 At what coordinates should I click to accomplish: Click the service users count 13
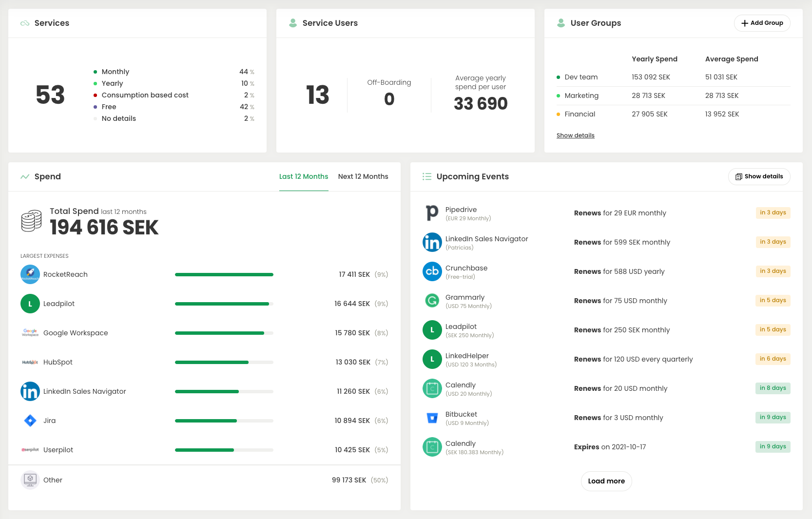point(318,95)
